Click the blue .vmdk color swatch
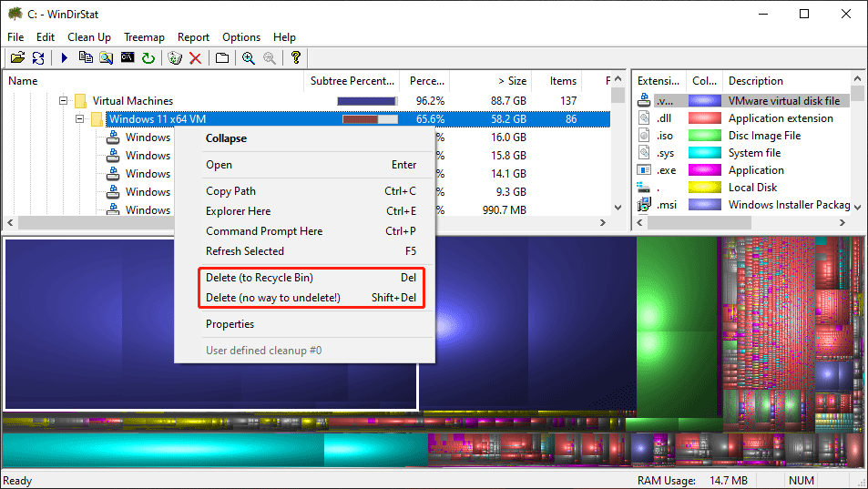Image resolution: width=868 pixels, height=489 pixels. [x=705, y=101]
